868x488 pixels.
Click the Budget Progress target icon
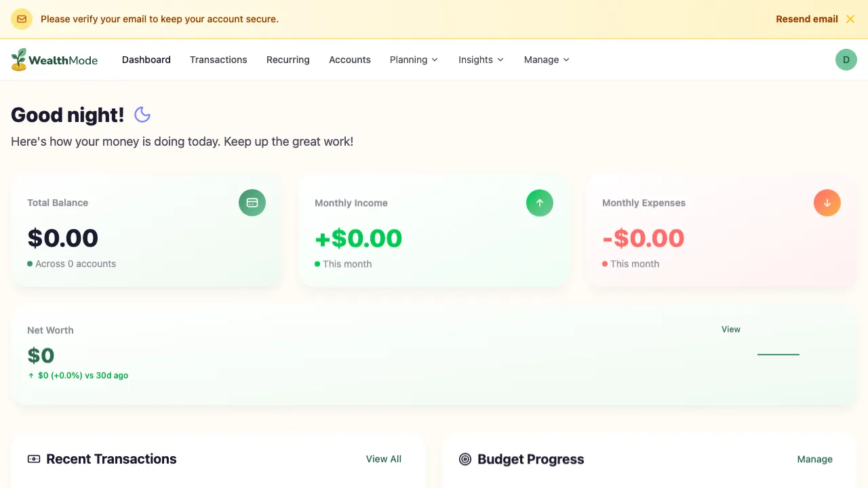[x=465, y=459]
